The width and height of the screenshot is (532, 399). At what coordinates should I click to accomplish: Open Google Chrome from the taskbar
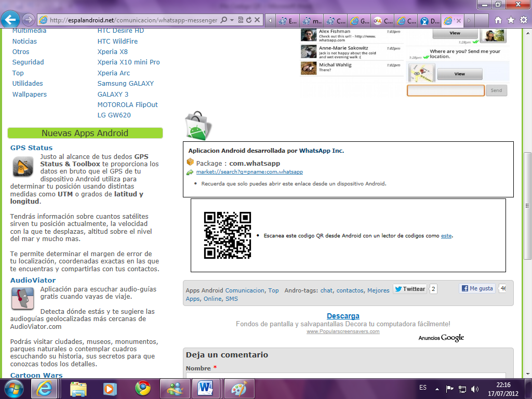pyautogui.click(x=143, y=388)
